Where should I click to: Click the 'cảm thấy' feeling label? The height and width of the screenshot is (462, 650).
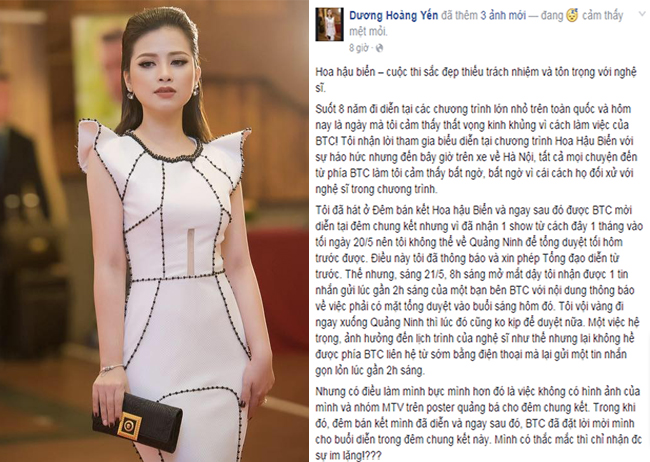pyautogui.click(x=602, y=16)
